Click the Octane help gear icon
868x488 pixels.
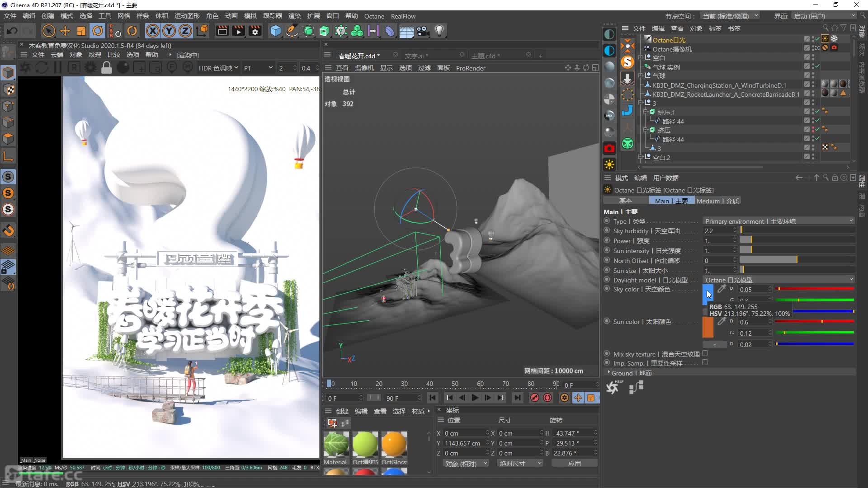(x=613, y=387)
